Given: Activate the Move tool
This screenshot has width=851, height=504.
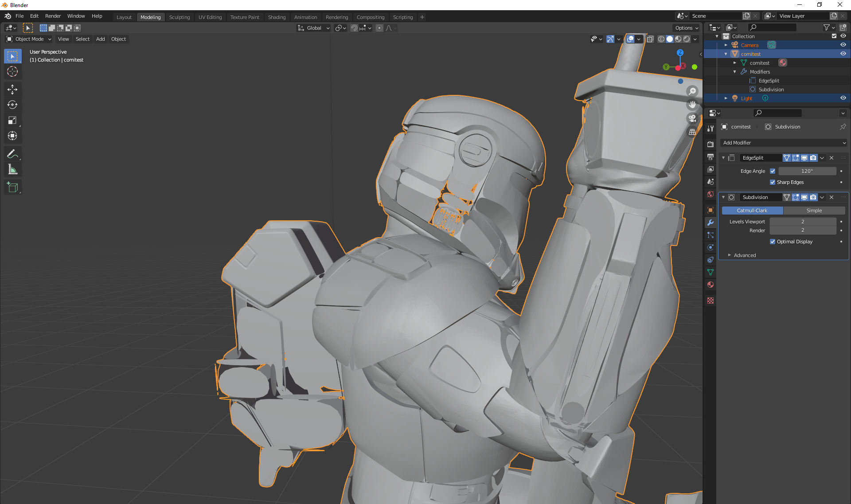Looking at the screenshot, I should click(x=12, y=90).
